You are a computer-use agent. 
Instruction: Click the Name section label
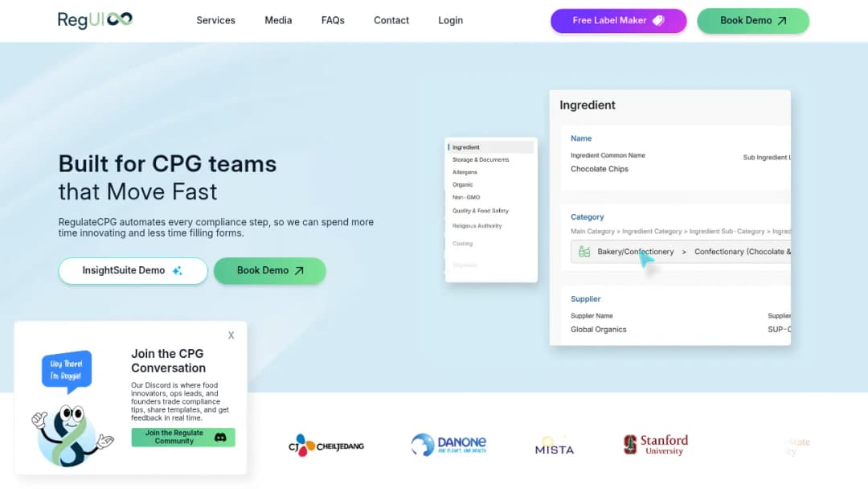pyautogui.click(x=581, y=138)
